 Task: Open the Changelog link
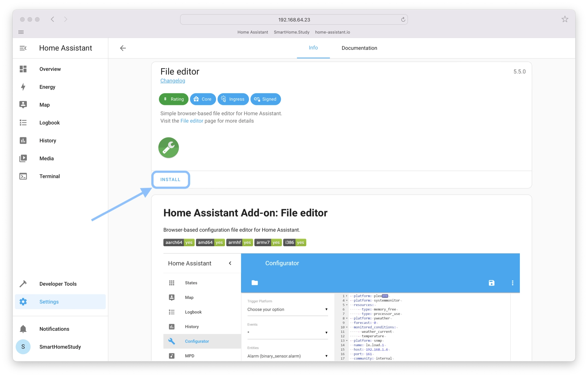click(173, 81)
